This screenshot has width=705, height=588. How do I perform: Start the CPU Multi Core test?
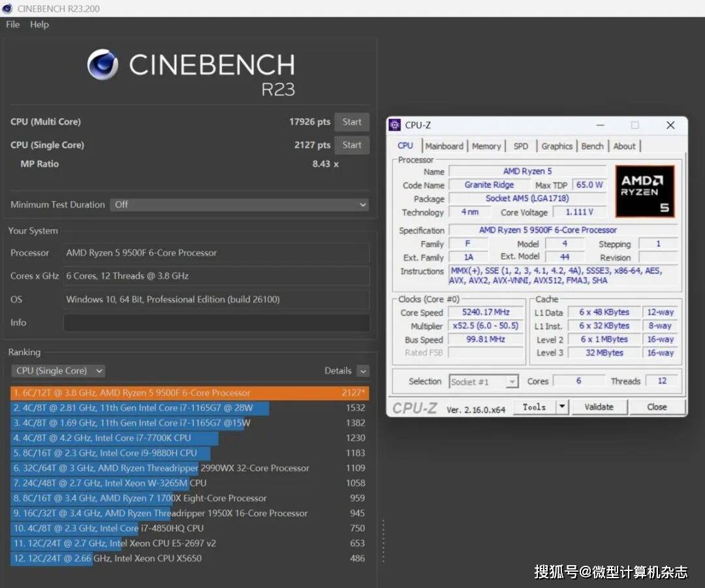pyautogui.click(x=352, y=122)
